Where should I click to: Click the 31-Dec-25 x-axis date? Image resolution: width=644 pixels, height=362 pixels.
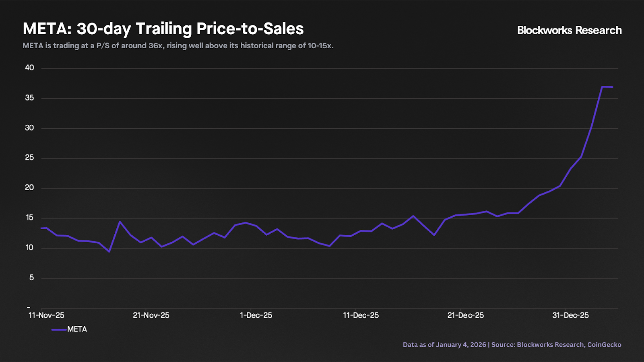pyautogui.click(x=570, y=315)
